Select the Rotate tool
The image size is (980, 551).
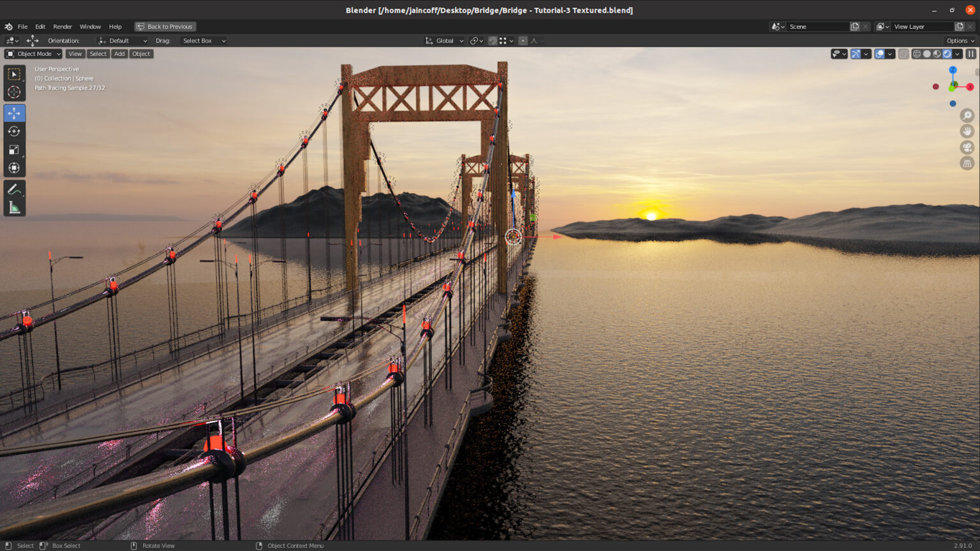[x=14, y=131]
